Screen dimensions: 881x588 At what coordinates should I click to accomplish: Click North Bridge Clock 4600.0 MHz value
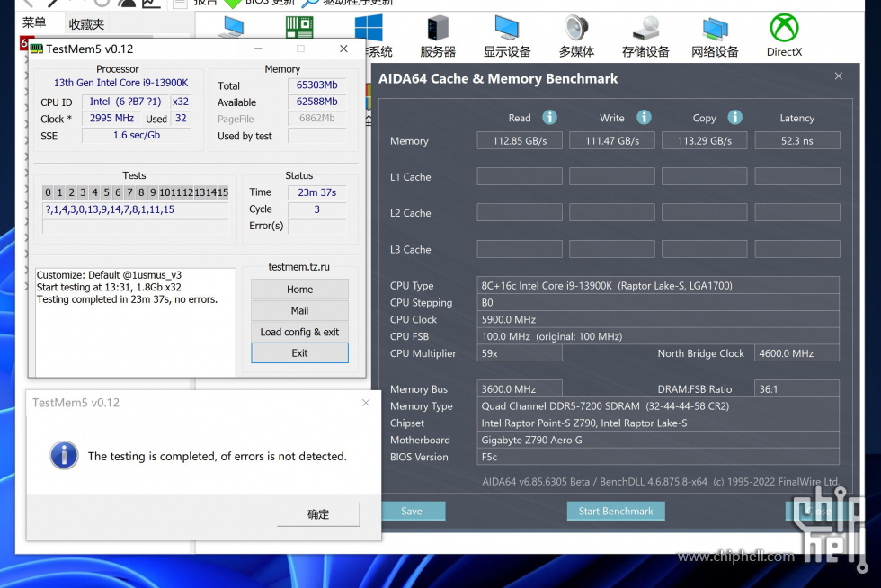coord(796,353)
